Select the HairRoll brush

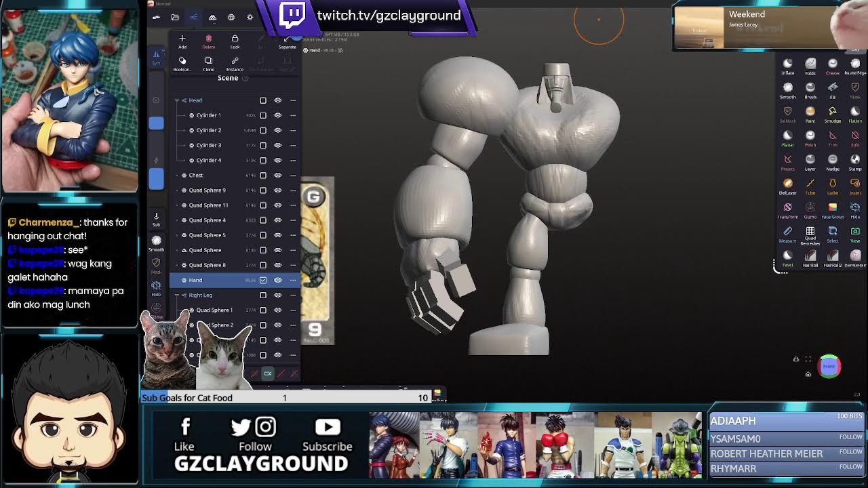point(810,258)
